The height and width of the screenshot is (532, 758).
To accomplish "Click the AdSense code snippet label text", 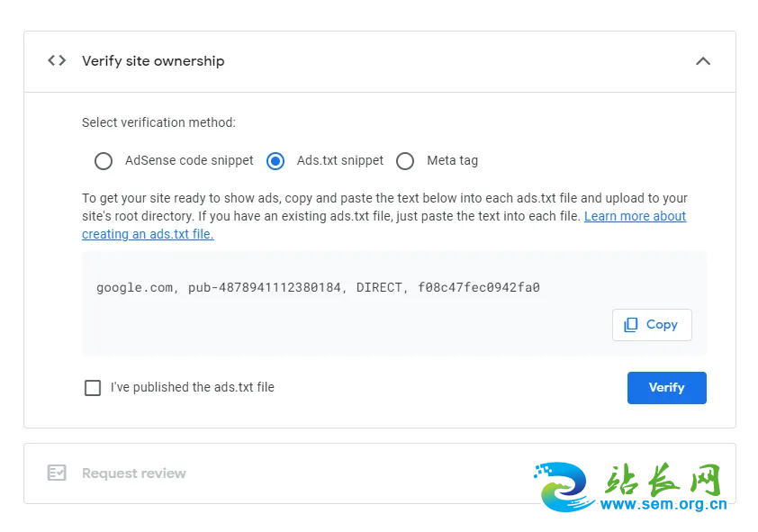I will [189, 160].
